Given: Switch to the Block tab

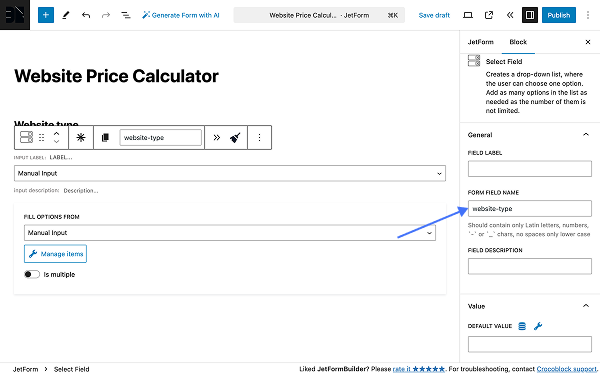Looking at the screenshot, I should pos(518,42).
